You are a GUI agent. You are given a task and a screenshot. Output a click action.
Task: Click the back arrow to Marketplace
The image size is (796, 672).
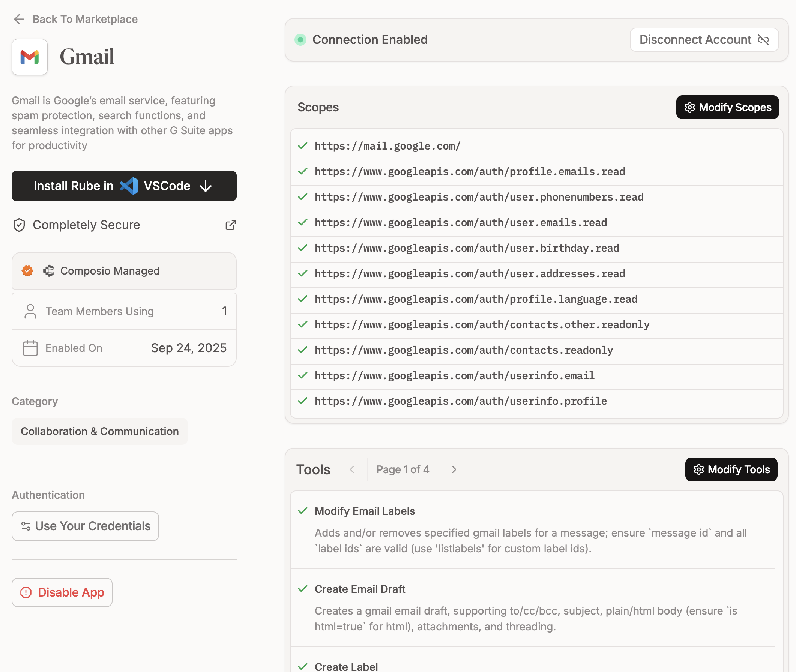click(19, 19)
